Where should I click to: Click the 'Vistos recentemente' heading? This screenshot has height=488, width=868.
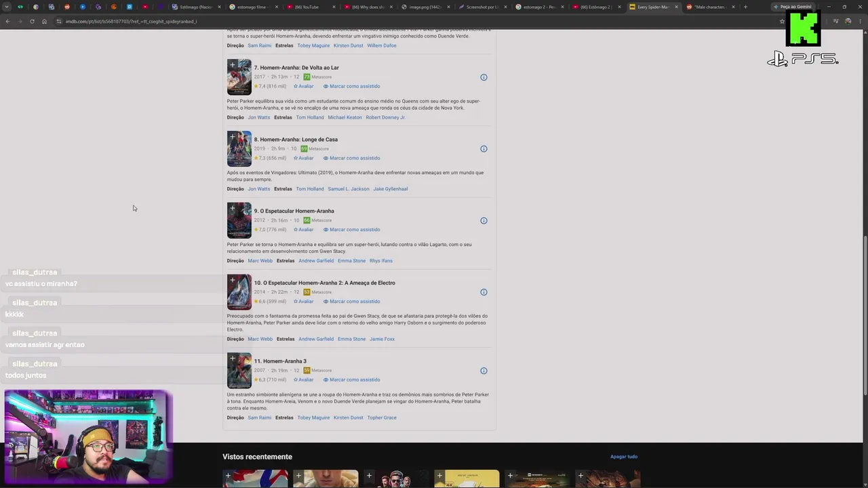coord(258,457)
